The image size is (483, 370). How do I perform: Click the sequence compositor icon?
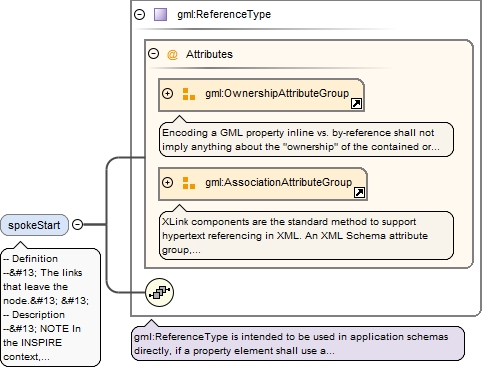[160, 293]
